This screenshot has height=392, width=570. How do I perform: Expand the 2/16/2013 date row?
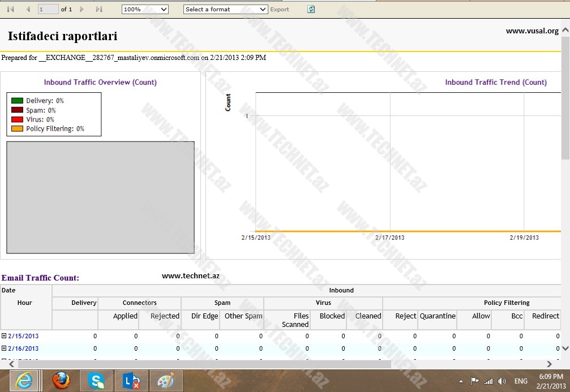coord(4,348)
